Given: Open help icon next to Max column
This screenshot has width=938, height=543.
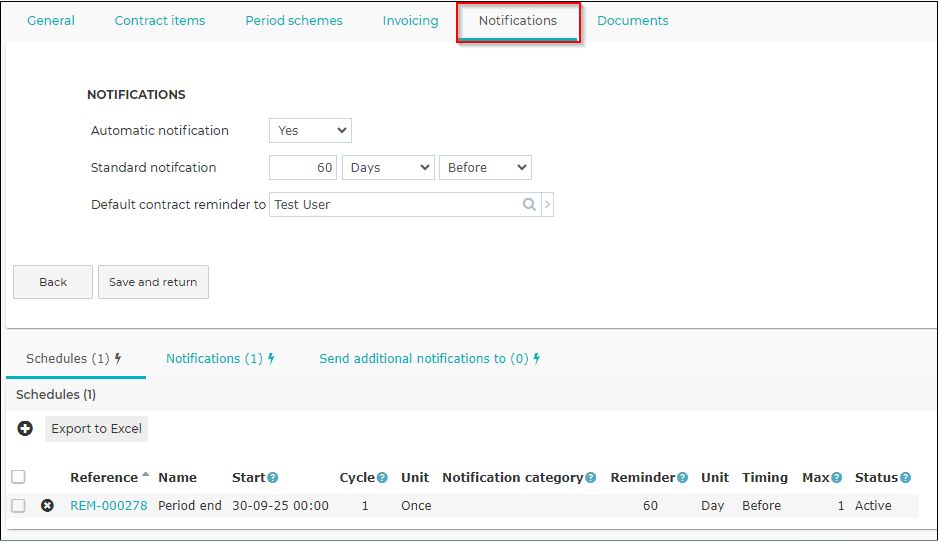Looking at the screenshot, I should click(x=837, y=478).
